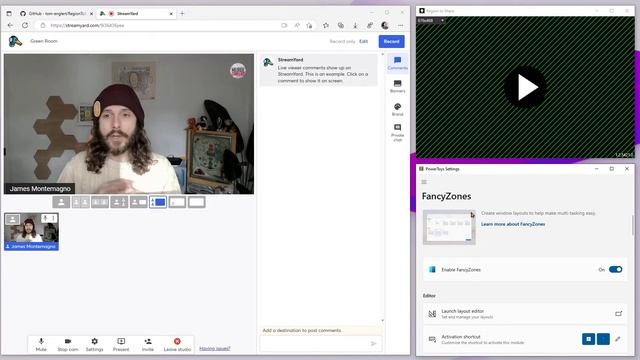Toggle Enable FancyZones switch
This screenshot has height=360, width=640.
coord(615,269)
